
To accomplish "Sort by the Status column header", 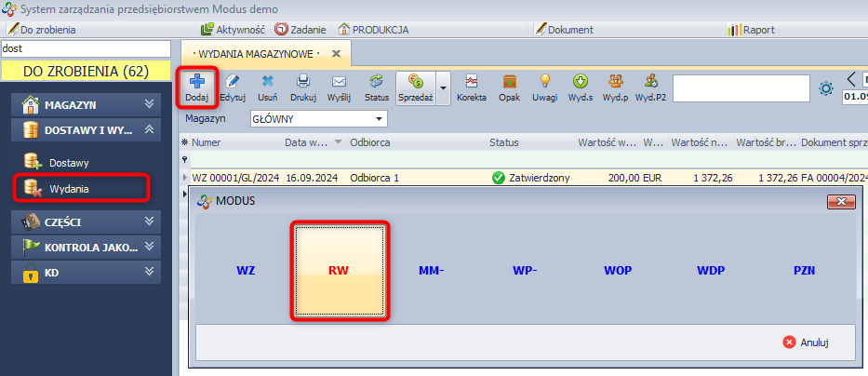I will 532,142.
